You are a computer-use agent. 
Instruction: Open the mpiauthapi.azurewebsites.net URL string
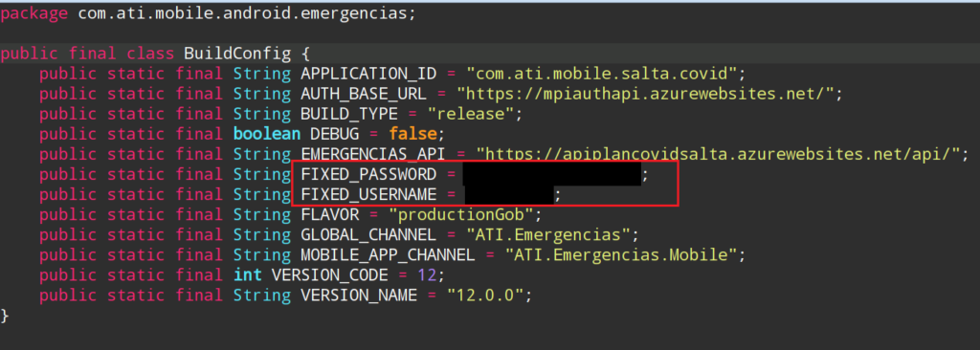(x=646, y=95)
